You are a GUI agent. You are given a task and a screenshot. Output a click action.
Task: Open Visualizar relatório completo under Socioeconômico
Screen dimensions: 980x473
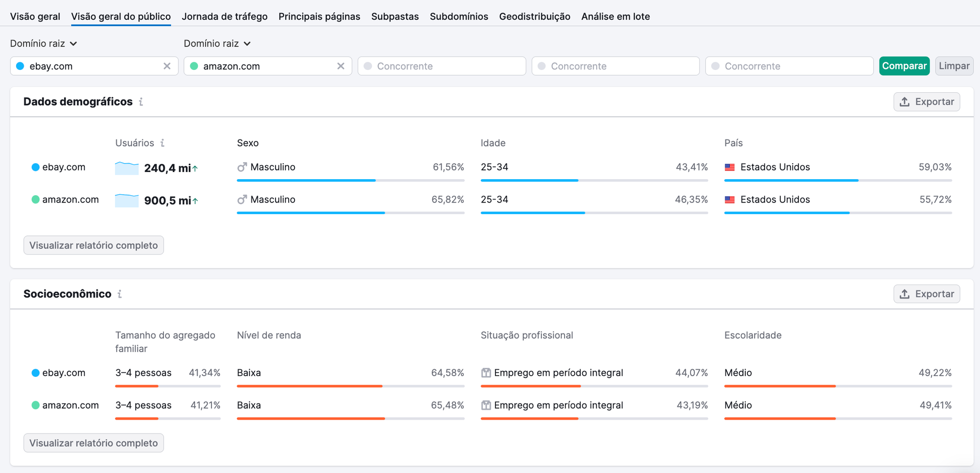pyautogui.click(x=93, y=442)
